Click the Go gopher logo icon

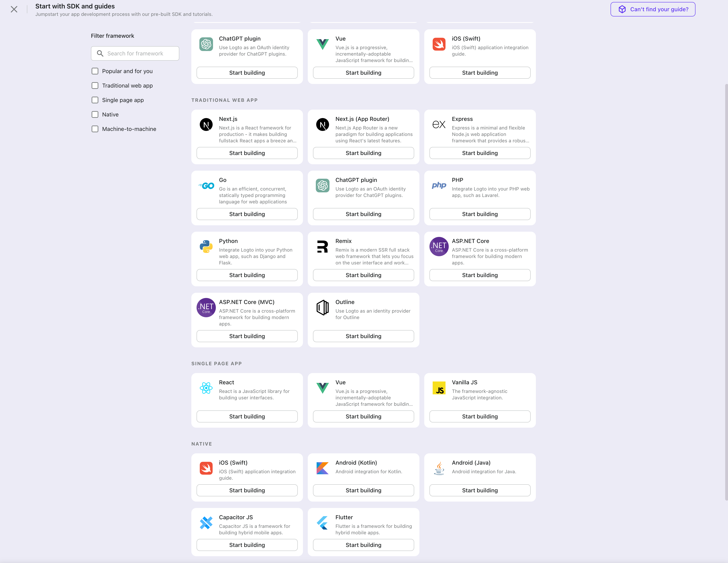(x=206, y=186)
